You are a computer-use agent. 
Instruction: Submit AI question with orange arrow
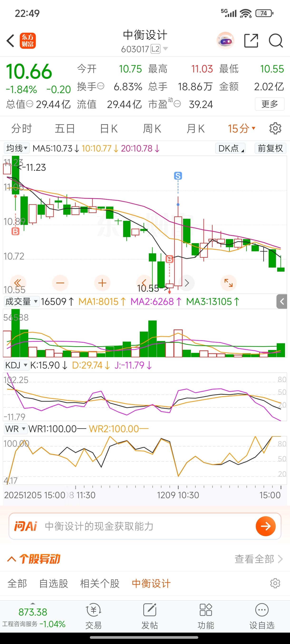(x=266, y=526)
